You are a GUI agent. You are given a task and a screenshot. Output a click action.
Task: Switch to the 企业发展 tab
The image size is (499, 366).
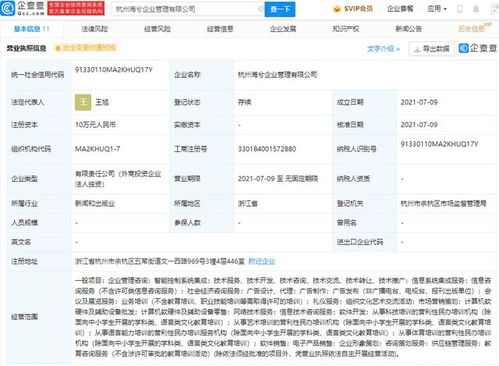283,29
